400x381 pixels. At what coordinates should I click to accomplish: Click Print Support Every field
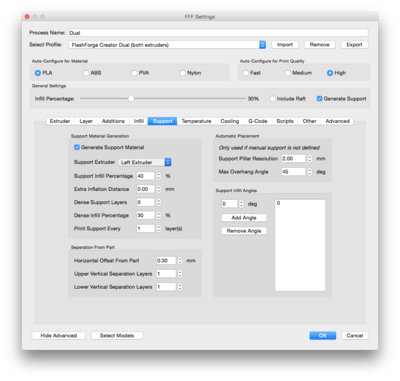pyautogui.click(x=146, y=229)
